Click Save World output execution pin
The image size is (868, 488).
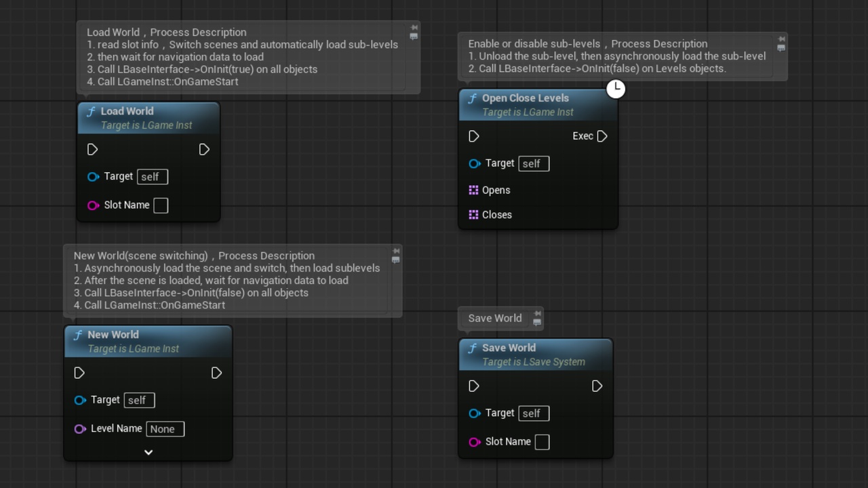pos(597,386)
